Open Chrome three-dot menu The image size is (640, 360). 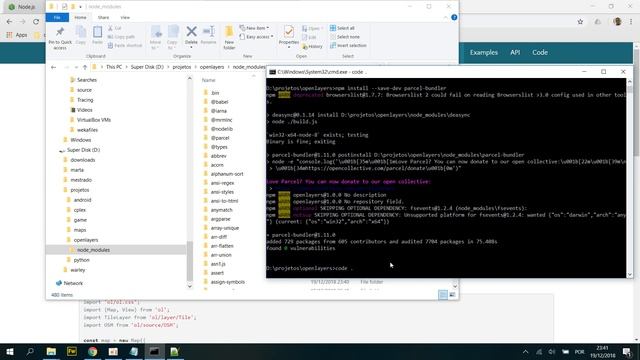pyautogui.click(x=631, y=22)
